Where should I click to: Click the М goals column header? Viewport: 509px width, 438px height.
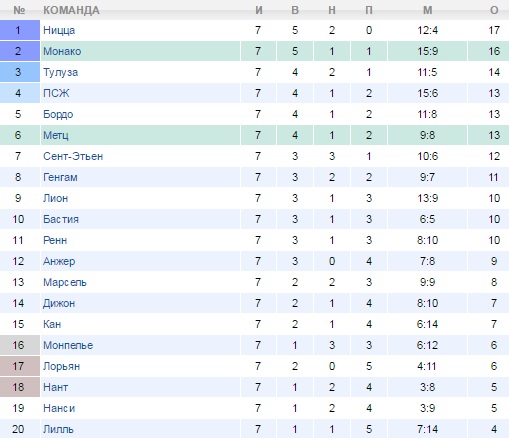coord(427,10)
